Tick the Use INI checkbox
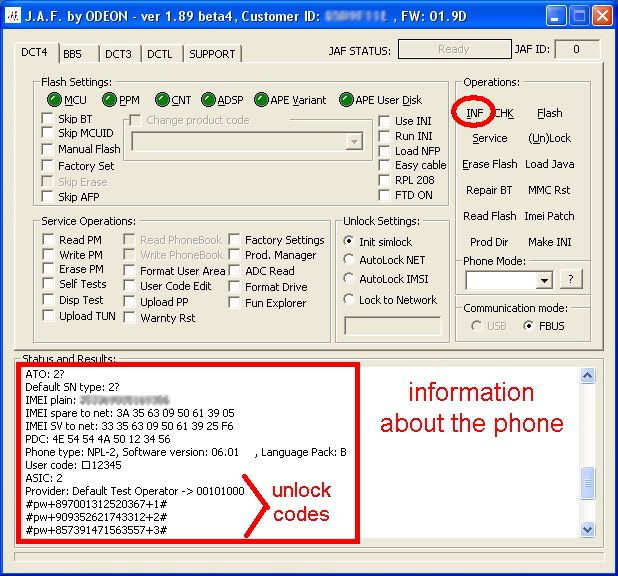This screenshot has width=618, height=576. [x=384, y=121]
